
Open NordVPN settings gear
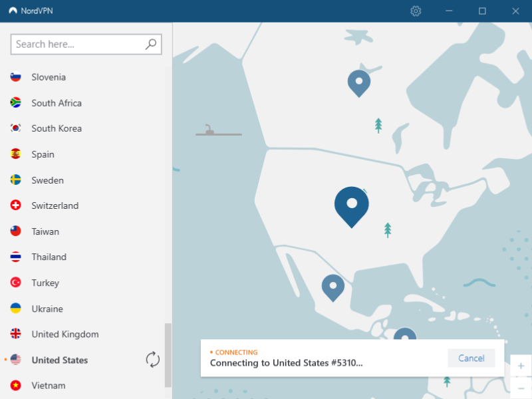416,11
